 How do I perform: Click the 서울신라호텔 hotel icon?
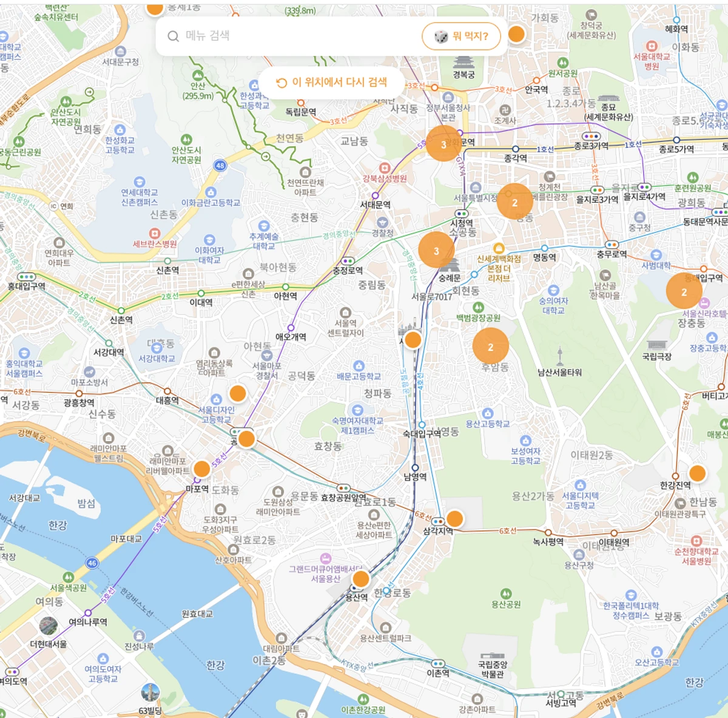(x=704, y=303)
